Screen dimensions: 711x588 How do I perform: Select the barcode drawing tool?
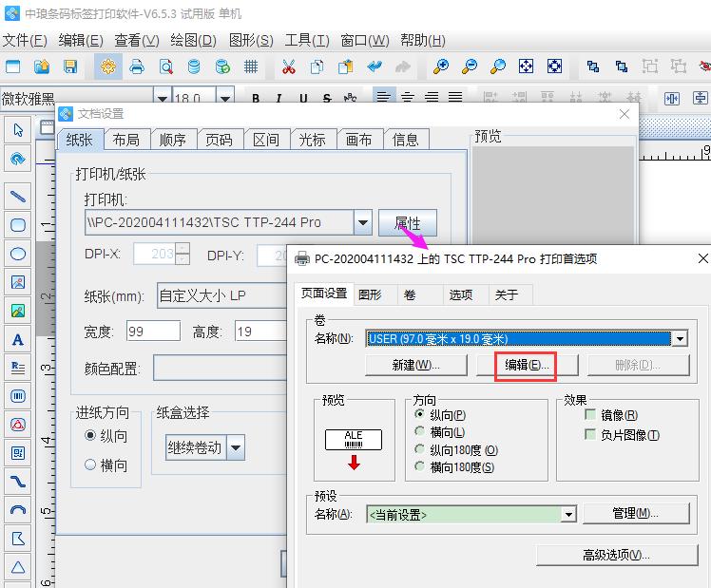[x=18, y=396]
